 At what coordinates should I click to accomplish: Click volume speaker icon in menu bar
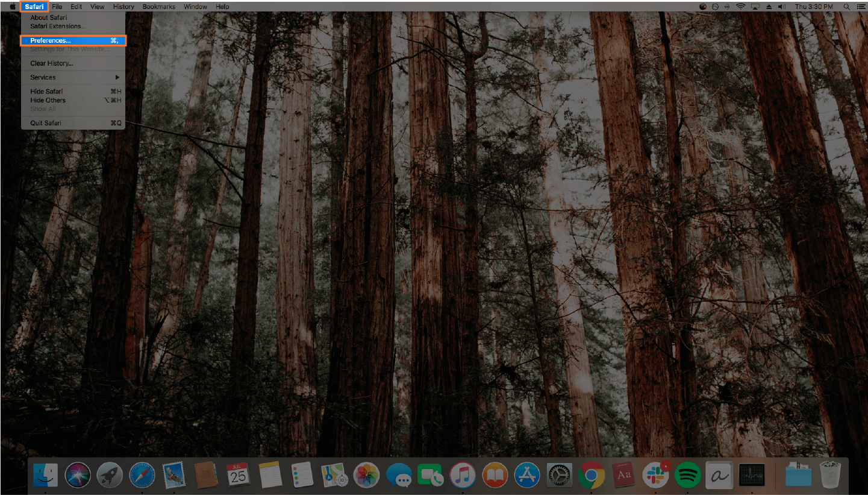782,7
